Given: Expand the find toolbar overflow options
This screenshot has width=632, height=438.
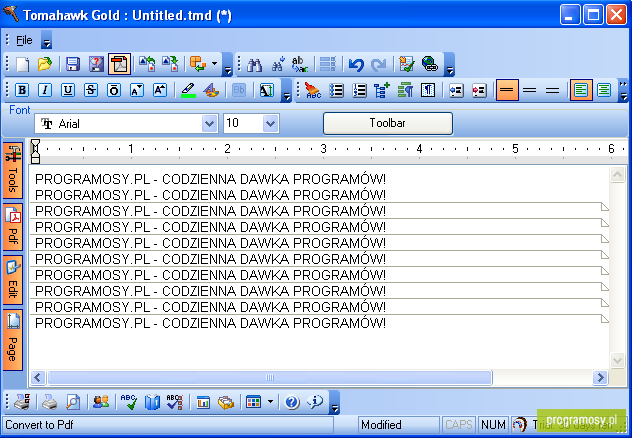Looking at the screenshot, I should 449,64.
